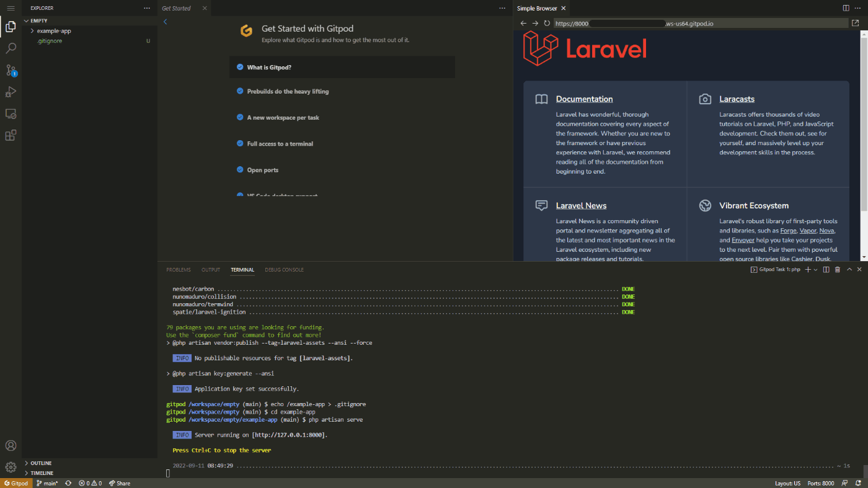
Task: Split the editor right
Action: click(846, 8)
